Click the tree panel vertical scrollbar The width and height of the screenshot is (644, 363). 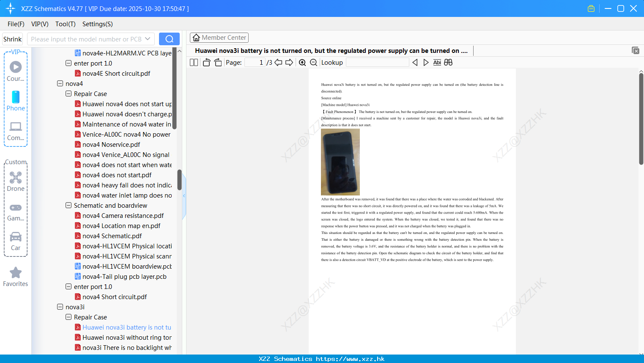click(179, 180)
